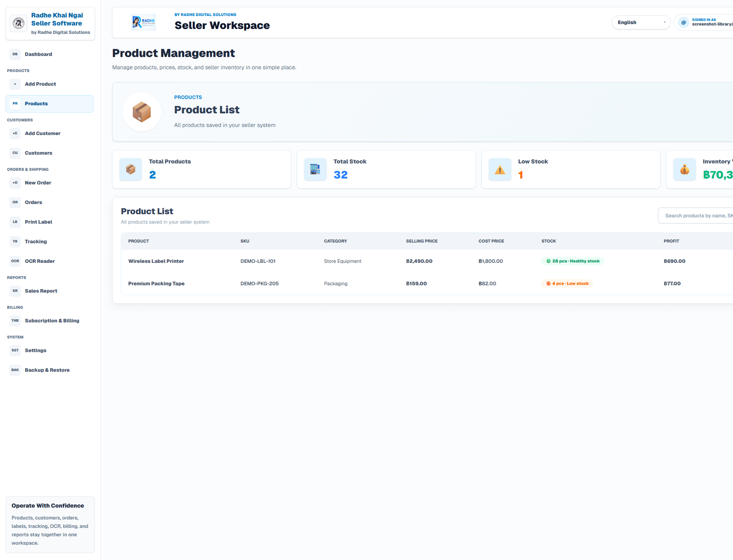Screen dimensions: 733x560
Task: Click the TR Tracking icon
Action: 15,241
